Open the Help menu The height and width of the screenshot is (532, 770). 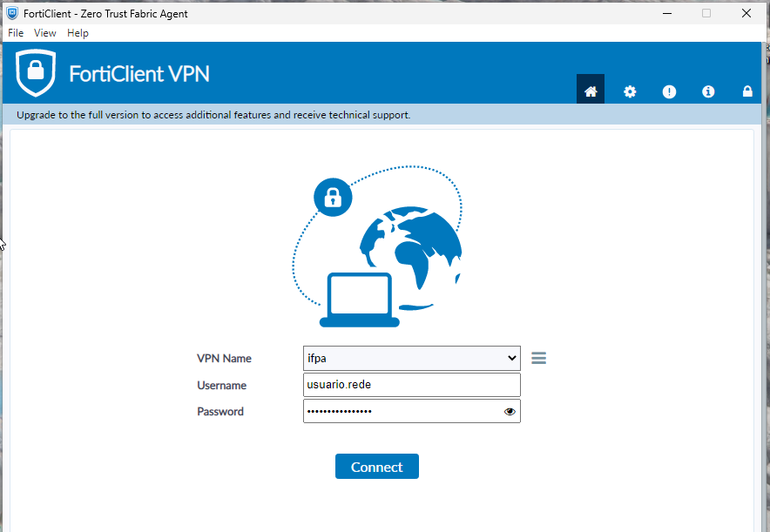pos(78,33)
